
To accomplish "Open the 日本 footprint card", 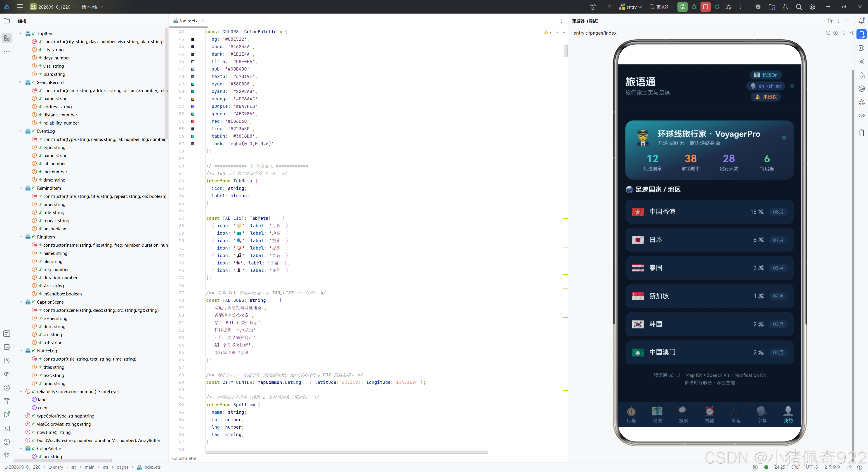I will point(709,240).
